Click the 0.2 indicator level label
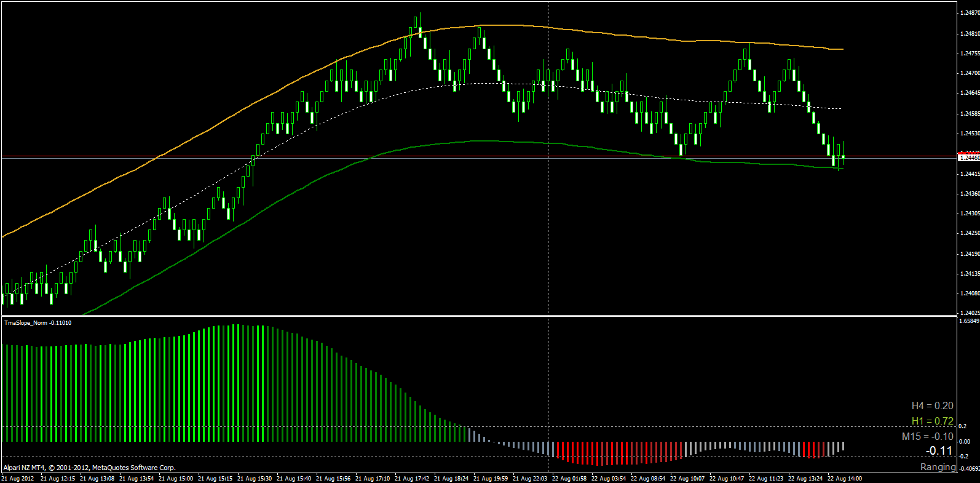 pos(963,426)
